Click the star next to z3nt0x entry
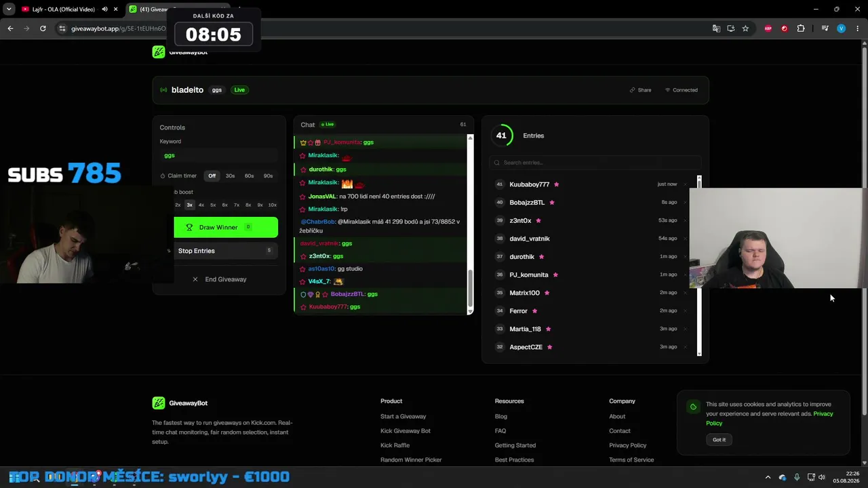 point(538,220)
